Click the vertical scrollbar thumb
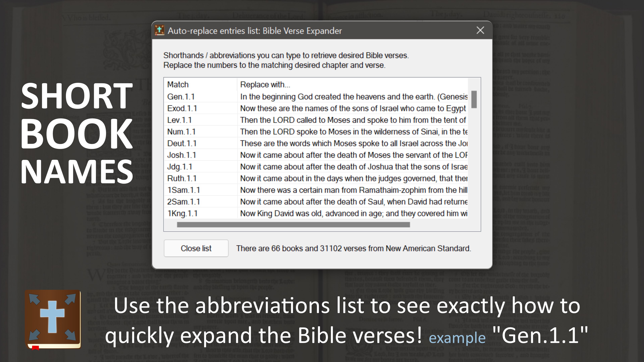The image size is (644, 362). point(474,99)
